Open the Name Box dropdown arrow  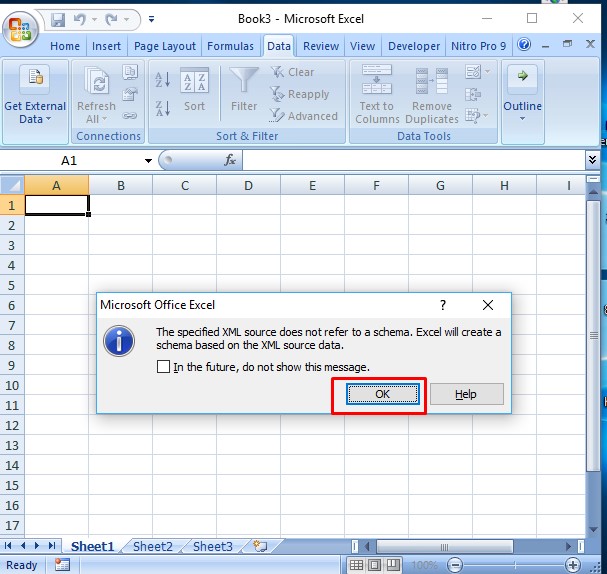click(148, 161)
